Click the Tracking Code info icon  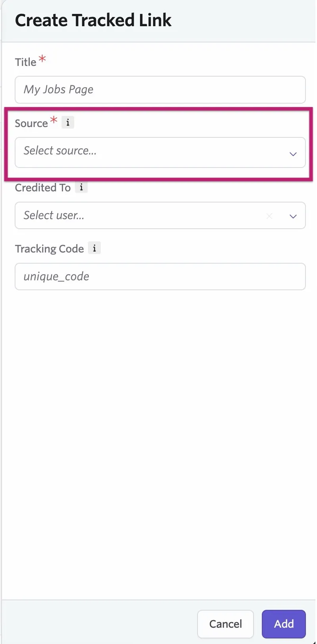[x=94, y=248]
